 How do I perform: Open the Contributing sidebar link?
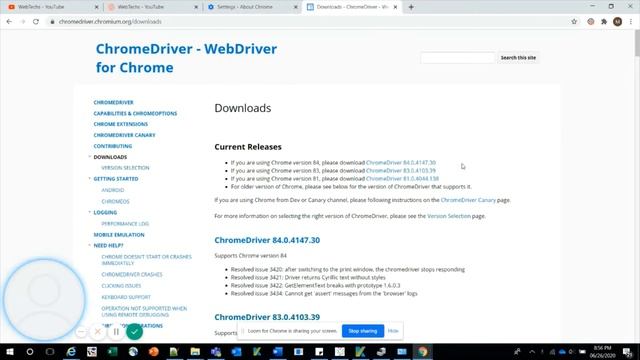[113, 146]
